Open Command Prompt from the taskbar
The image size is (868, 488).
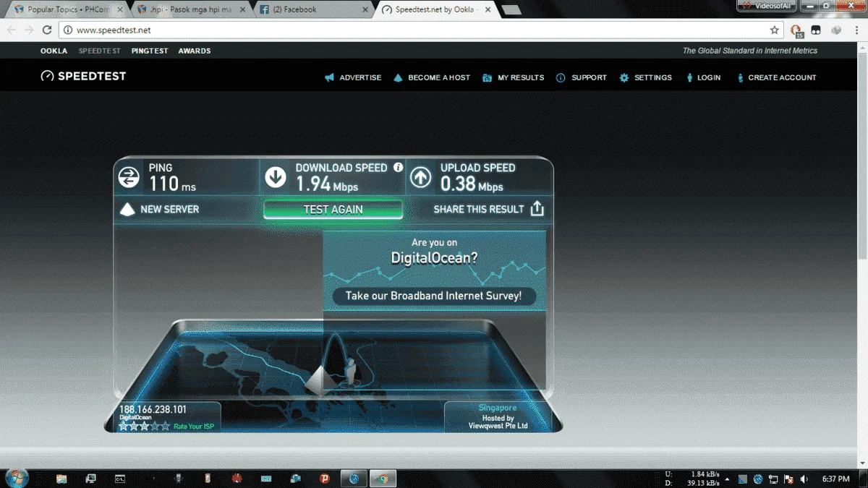[x=119, y=479]
